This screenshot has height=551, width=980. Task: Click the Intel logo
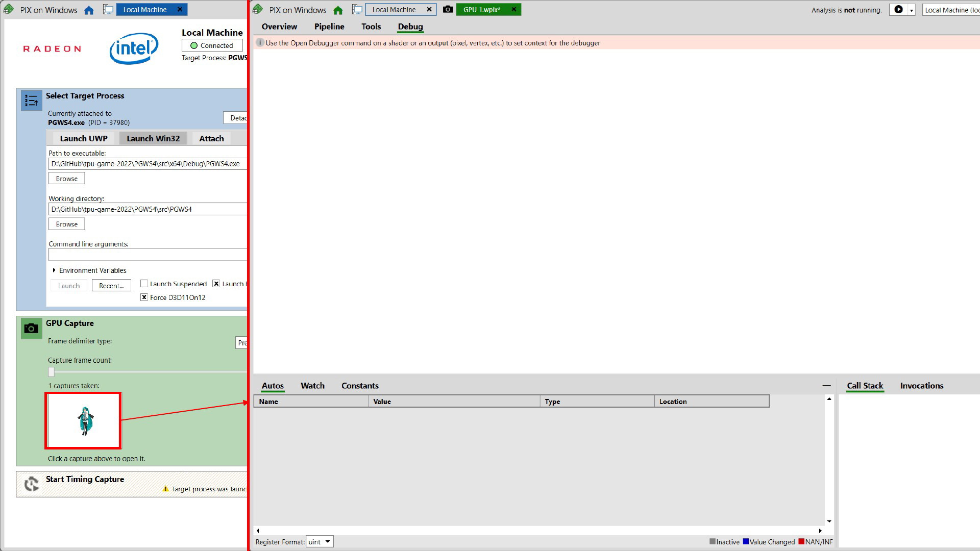pos(134,48)
